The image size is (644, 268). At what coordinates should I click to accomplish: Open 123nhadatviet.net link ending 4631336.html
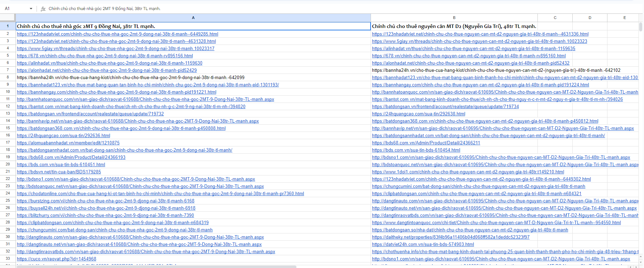480,34
